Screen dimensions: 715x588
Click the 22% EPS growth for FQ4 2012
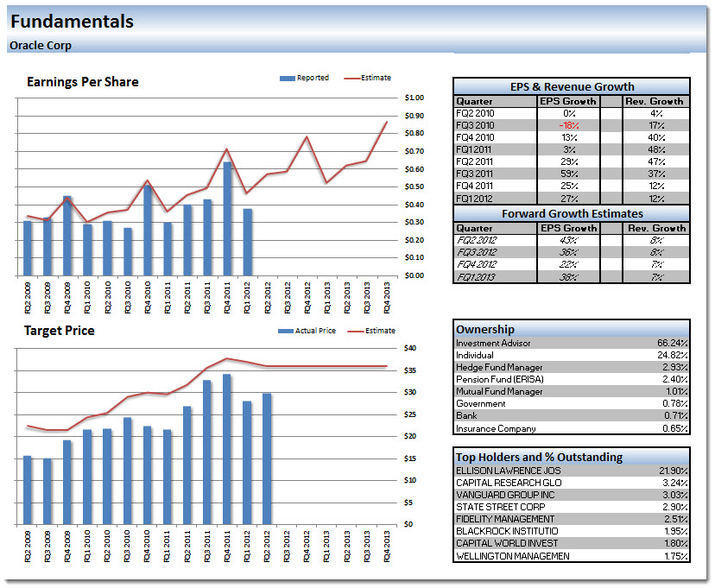568,264
